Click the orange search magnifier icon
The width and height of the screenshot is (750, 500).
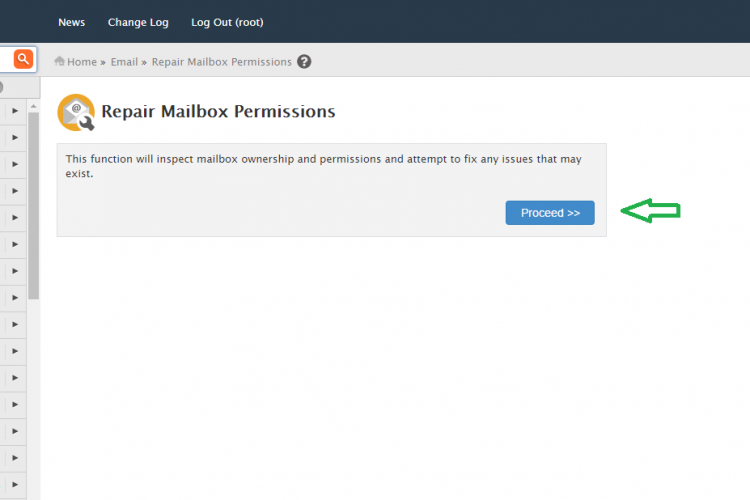tap(23, 59)
